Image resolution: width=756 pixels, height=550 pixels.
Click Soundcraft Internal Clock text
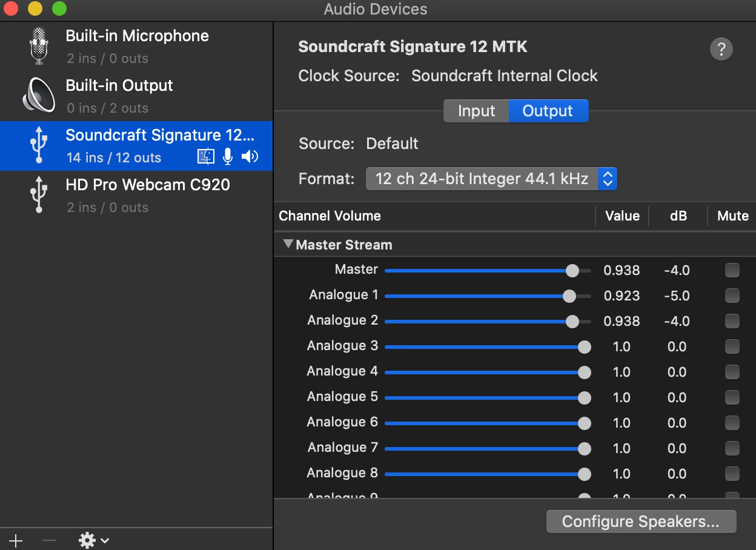[x=505, y=76]
